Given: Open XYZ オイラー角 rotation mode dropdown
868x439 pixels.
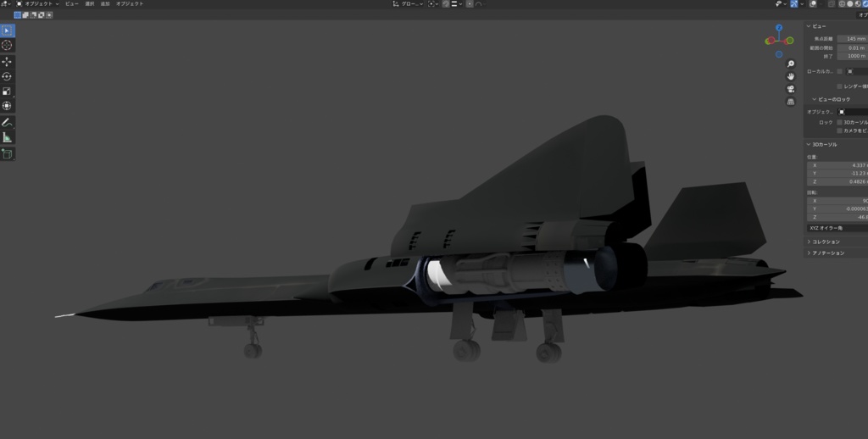Looking at the screenshot, I should [x=837, y=228].
